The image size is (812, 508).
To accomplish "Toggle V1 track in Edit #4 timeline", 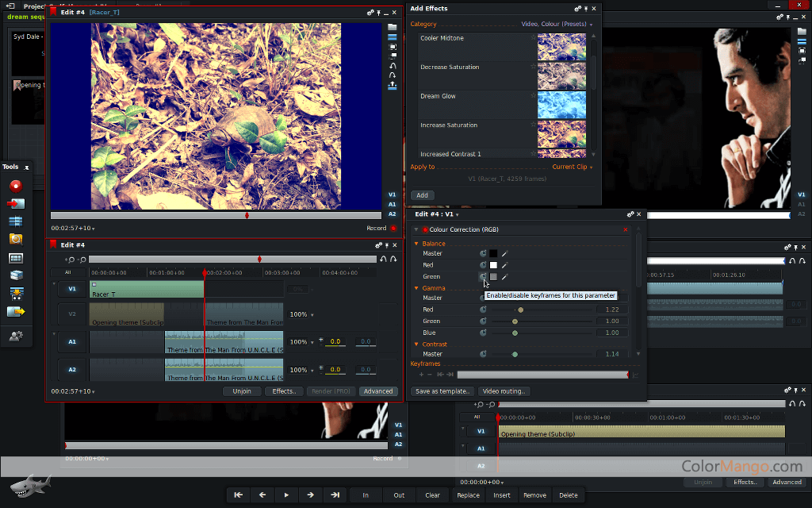I will (x=72, y=289).
